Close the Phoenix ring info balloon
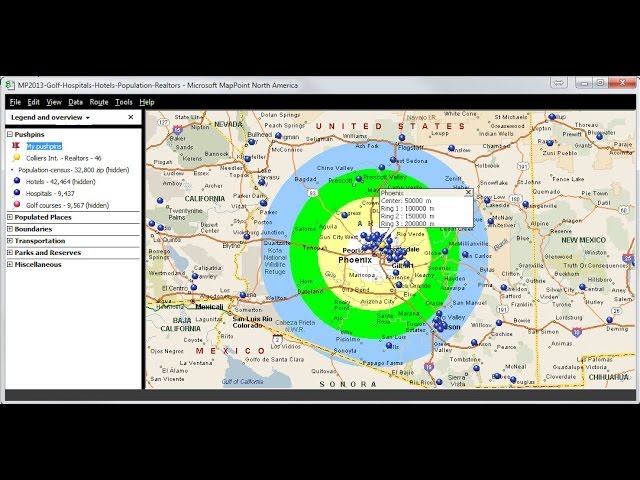The width and height of the screenshot is (640, 480). tap(468, 192)
